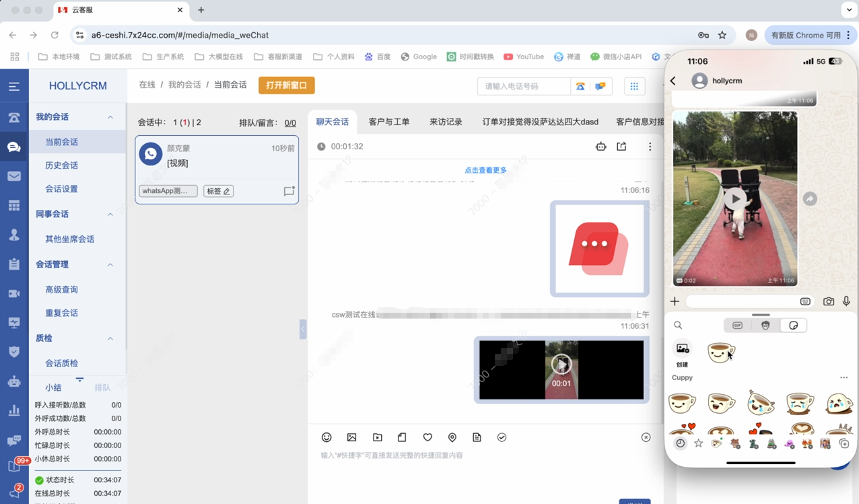Tap the plus attach icon in phone

click(675, 301)
